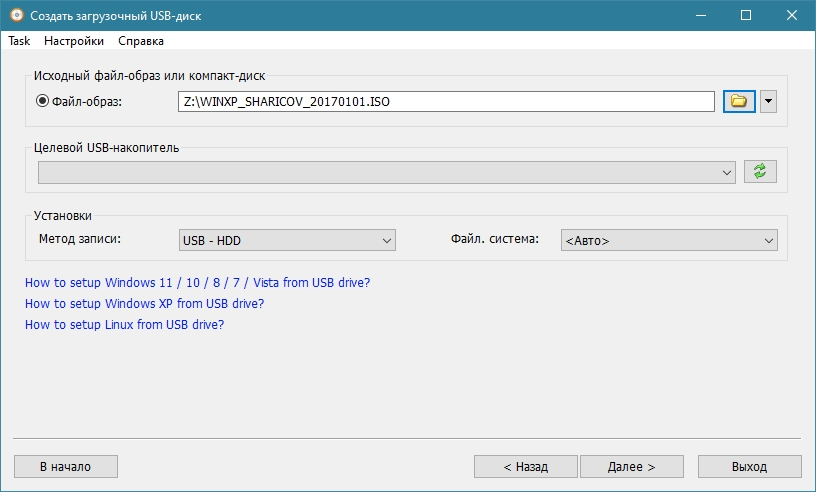
Task: Select the Файл-образ radio button
Action: (x=43, y=101)
